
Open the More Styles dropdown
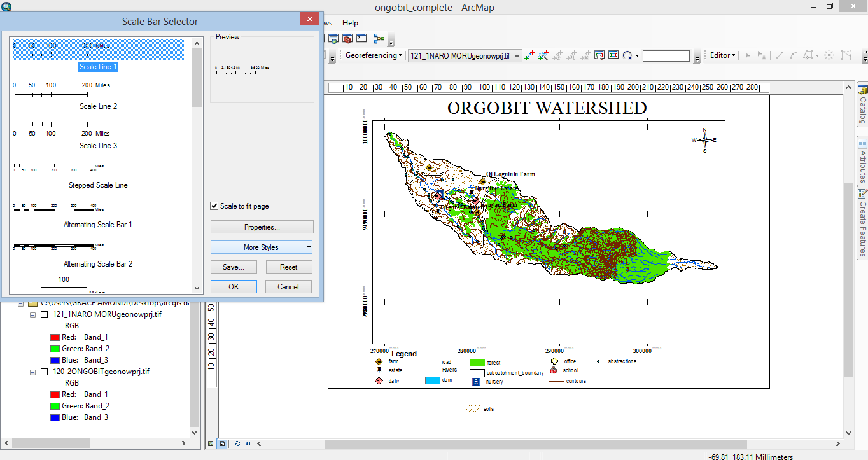pos(262,247)
